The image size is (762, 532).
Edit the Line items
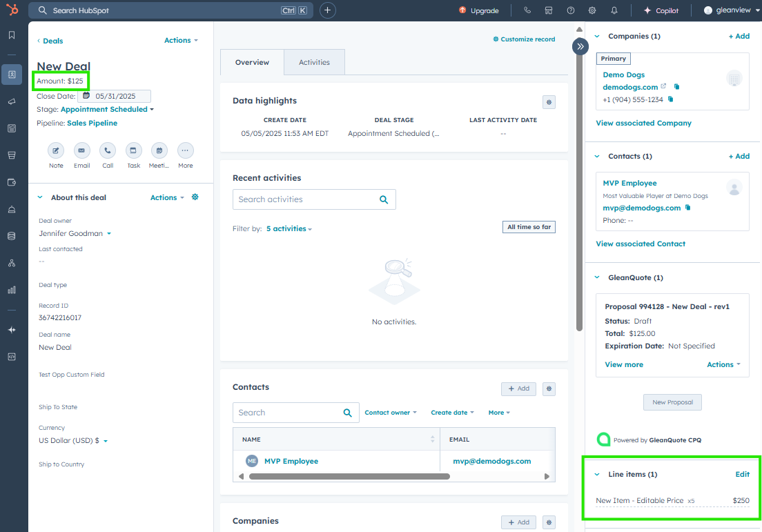(742, 474)
